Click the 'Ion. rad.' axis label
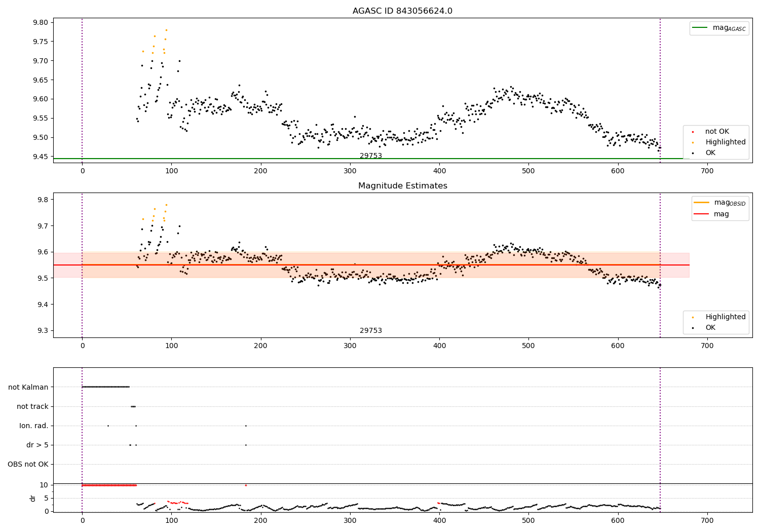The height and width of the screenshot is (532, 760). point(34,426)
